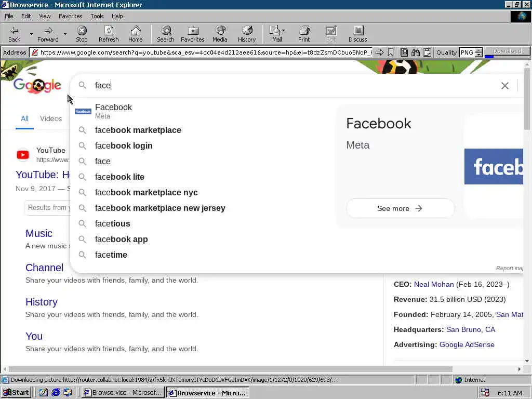This screenshot has height=399, width=532.
Task: Click the go arrow next to address bar
Action: coord(380,52)
